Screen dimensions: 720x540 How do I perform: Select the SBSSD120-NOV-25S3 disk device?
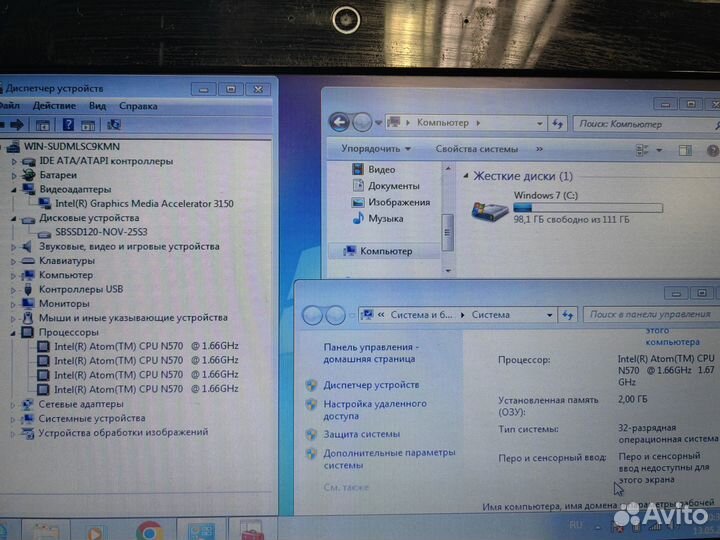point(101,232)
